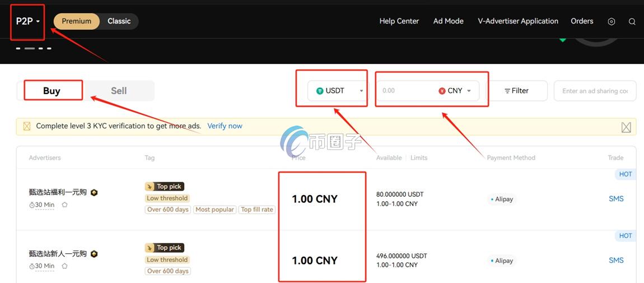Open the hexagon settings icon in header
Viewport: 644px width, 283px height.
point(611,22)
